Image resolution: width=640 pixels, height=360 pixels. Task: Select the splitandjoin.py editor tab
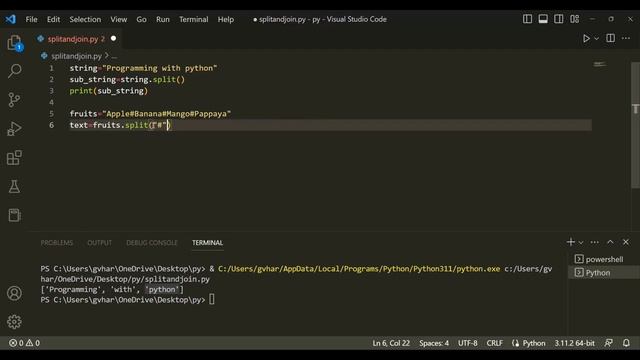[73, 39]
